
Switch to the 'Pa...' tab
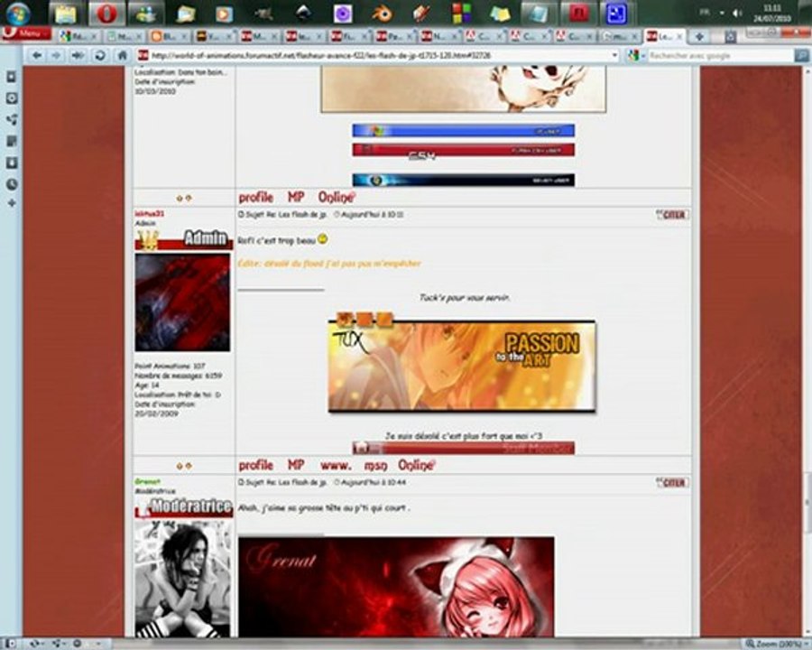coord(394,36)
